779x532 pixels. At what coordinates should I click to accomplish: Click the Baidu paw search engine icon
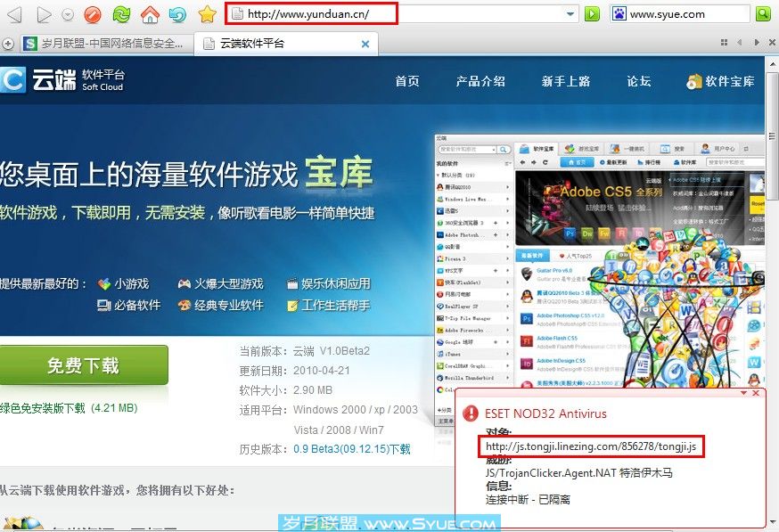point(619,14)
